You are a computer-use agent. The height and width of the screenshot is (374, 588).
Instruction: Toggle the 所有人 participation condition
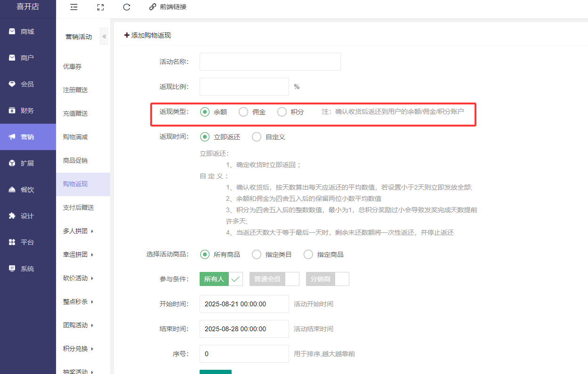[221, 279]
